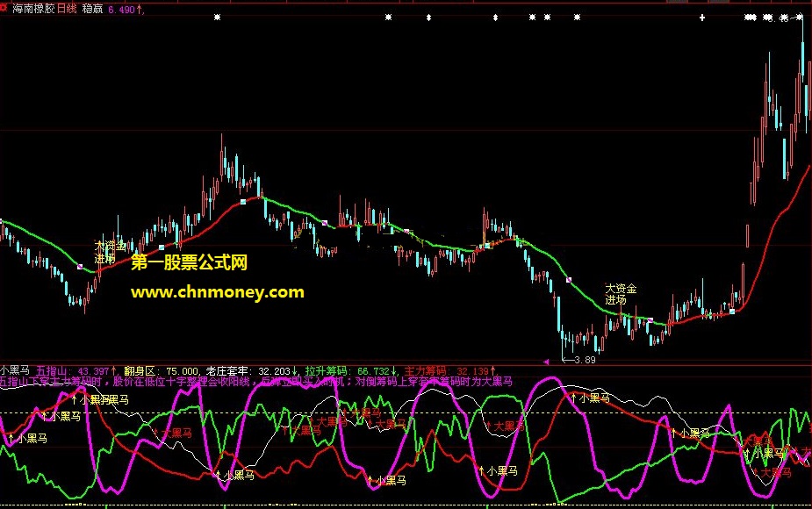The width and height of the screenshot is (812, 509).
Task: Select the stock name 海南橡胶
Action: 33,9
